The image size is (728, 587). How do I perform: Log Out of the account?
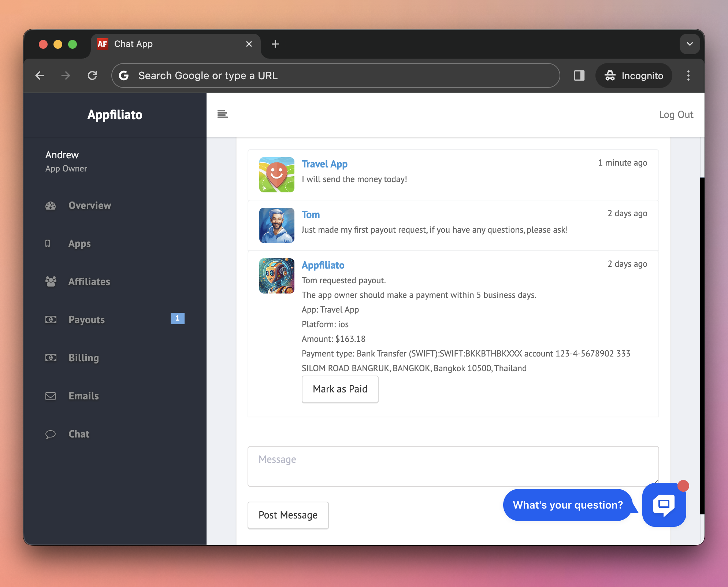click(x=676, y=115)
